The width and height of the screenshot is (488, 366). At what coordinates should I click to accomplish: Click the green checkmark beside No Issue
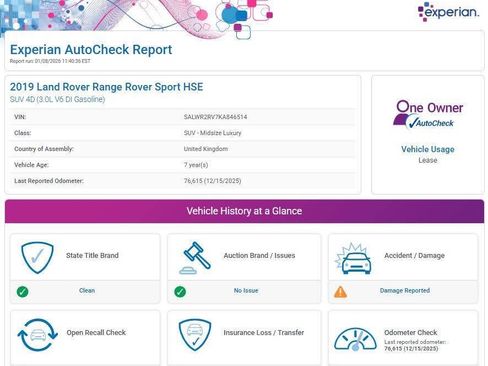[180, 292]
